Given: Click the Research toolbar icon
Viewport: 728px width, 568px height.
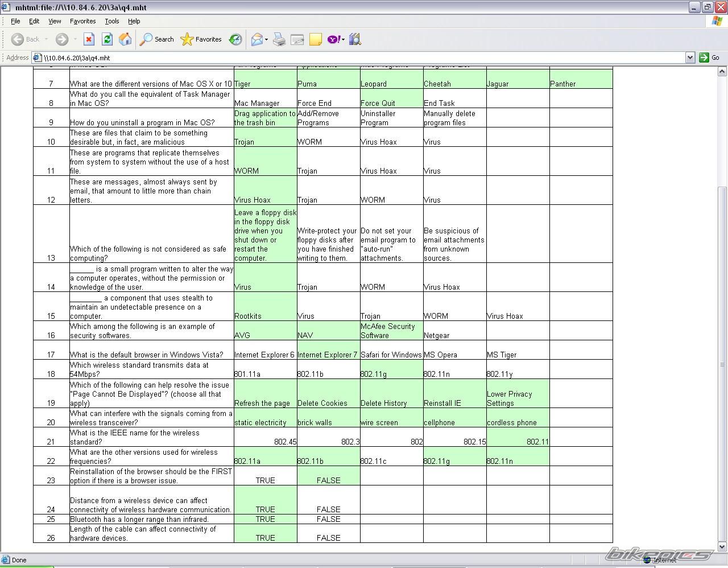Looking at the screenshot, I should [x=355, y=39].
